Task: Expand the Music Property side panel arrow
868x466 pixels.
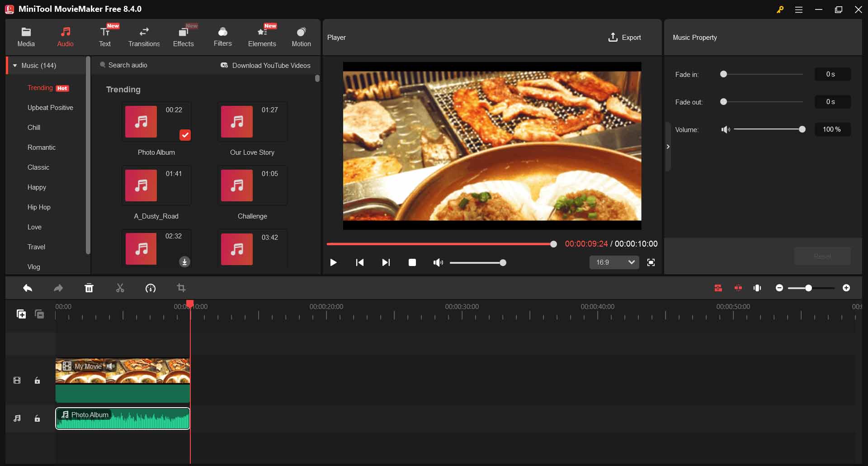Action: tap(668, 147)
